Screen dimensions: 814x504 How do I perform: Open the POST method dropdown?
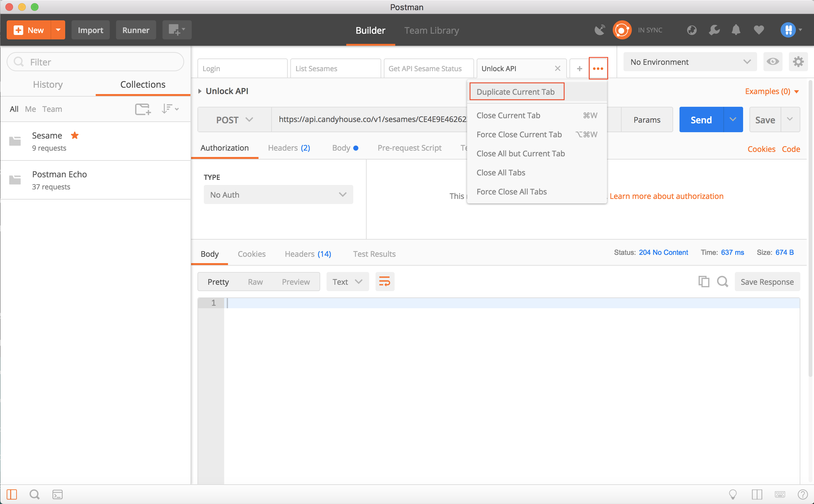[x=234, y=120]
